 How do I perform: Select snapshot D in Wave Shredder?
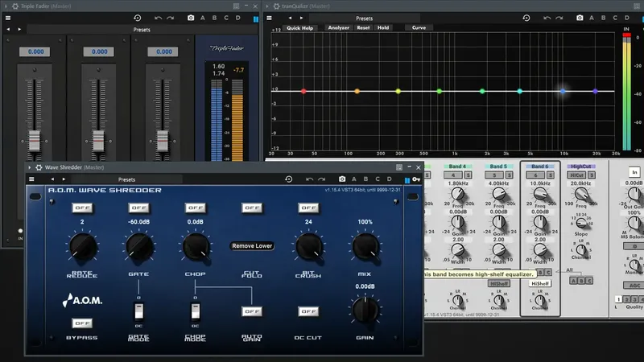[x=390, y=179]
